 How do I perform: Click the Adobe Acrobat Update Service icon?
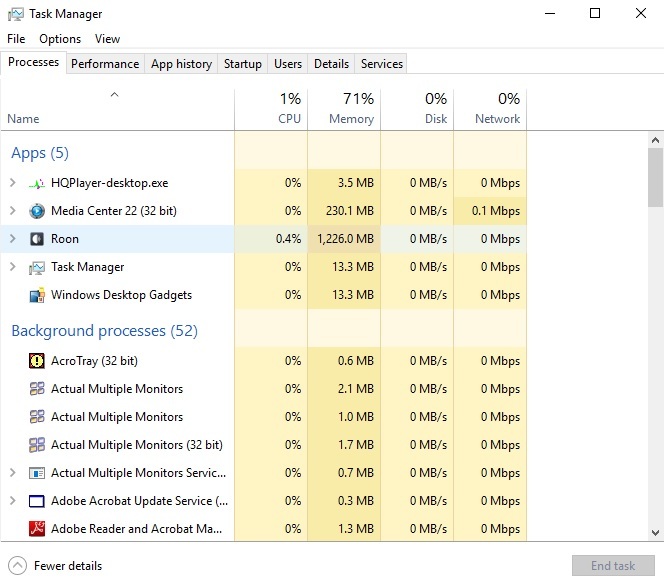click(37, 501)
